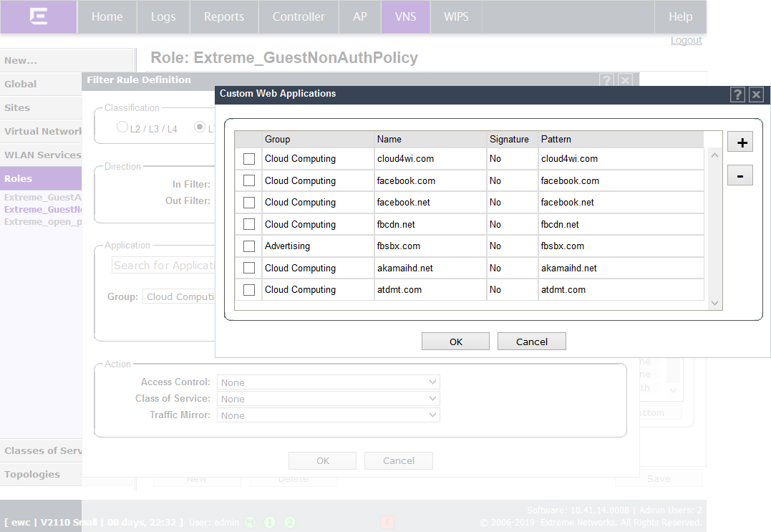Click the green 1 status indicator
Screen dimensions: 771x532
tap(270, 522)
